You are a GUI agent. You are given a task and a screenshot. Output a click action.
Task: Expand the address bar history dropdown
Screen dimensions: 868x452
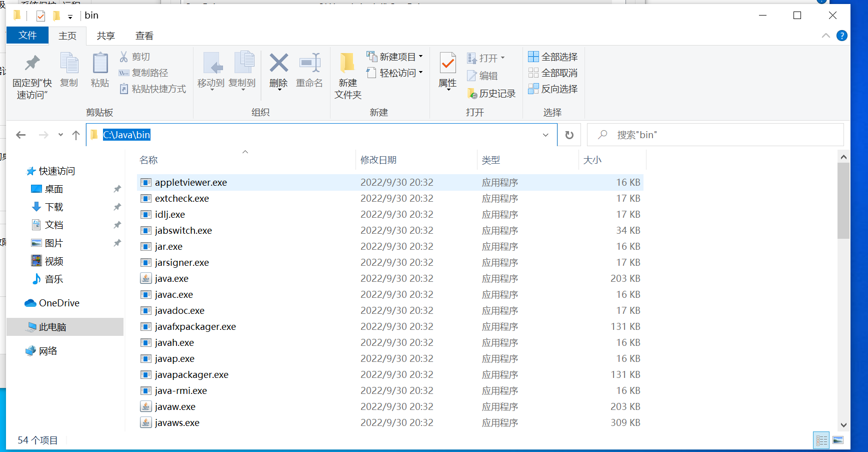click(x=545, y=135)
